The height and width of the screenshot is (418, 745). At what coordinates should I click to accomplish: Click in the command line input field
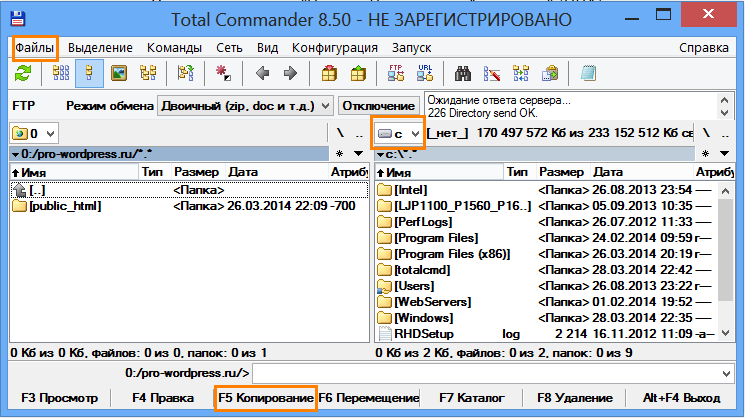(487, 374)
